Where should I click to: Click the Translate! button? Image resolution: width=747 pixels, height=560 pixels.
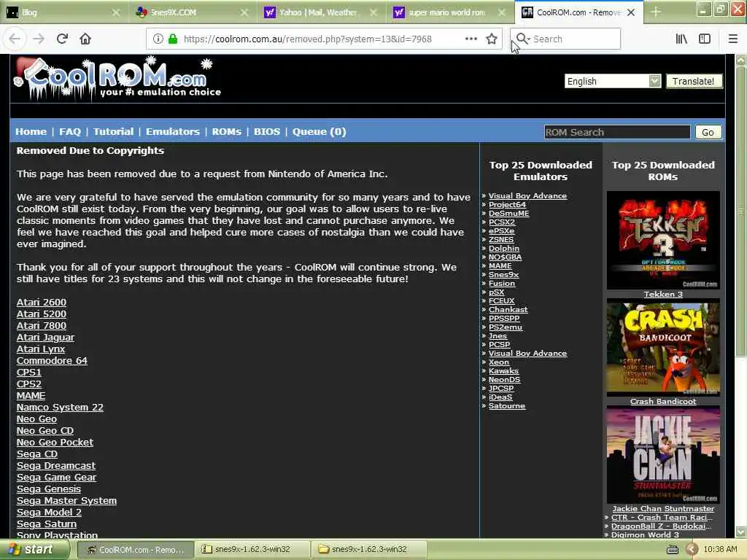coord(694,81)
